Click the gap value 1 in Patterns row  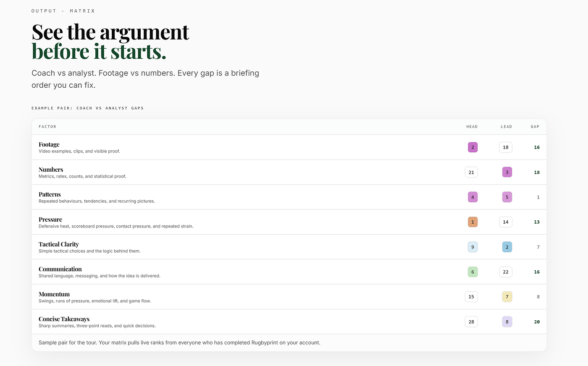[x=538, y=197]
